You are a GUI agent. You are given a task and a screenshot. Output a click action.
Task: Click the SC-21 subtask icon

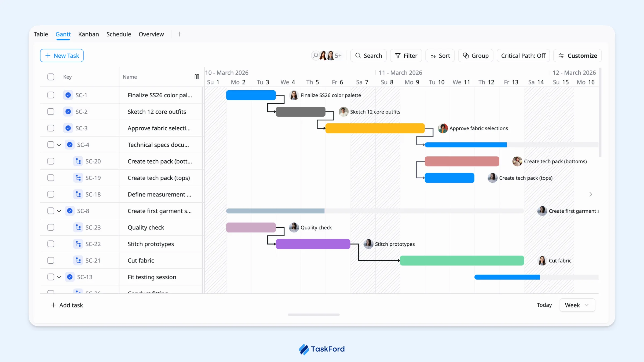[78, 260]
